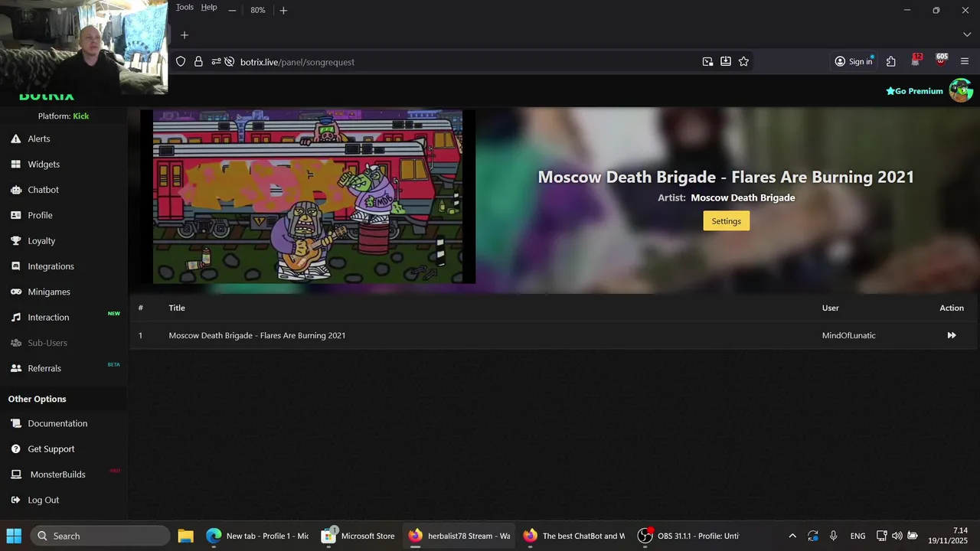Click the Action column header
Viewport: 980px width, 551px height.
click(x=952, y=308)
